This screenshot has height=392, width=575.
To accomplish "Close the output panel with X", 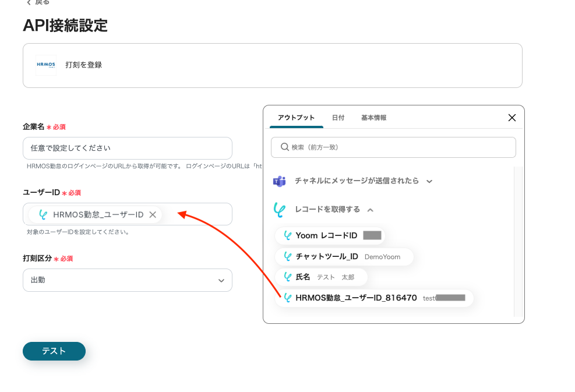I will (512, 118).
